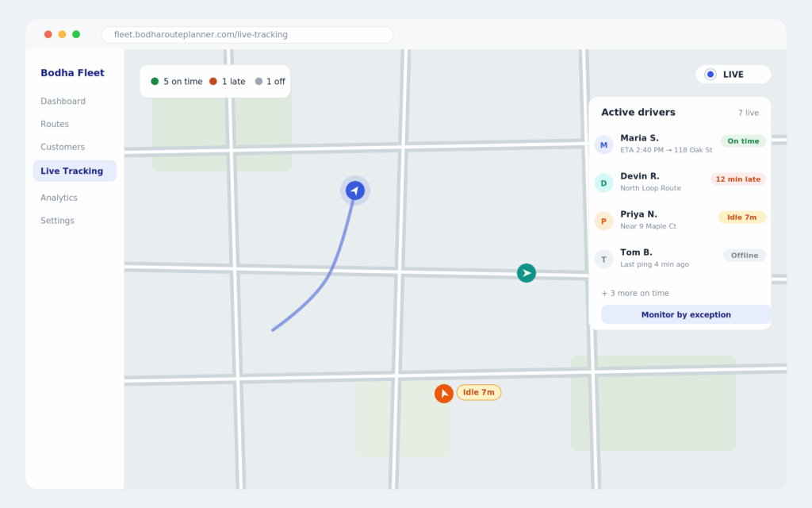Viewport: 812px width, 508px height.
Task: Click the Monitor by exception button
Action: (686, 314)
